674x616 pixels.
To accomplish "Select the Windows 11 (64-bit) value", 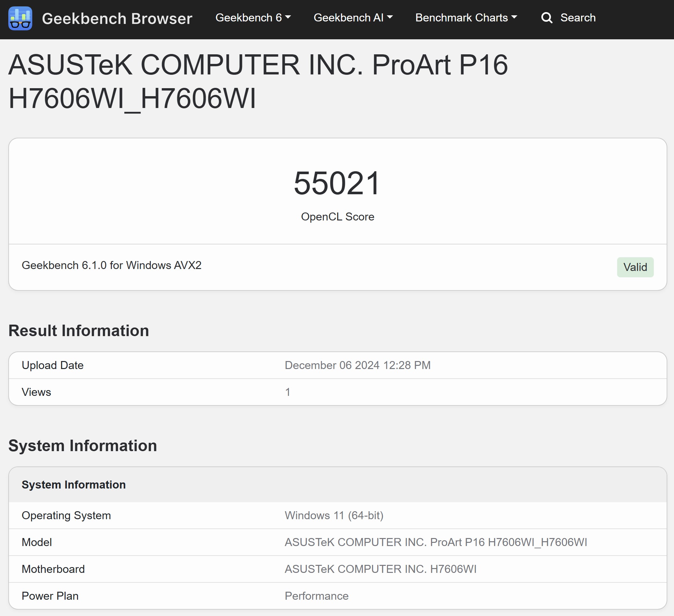I will 334,515.
